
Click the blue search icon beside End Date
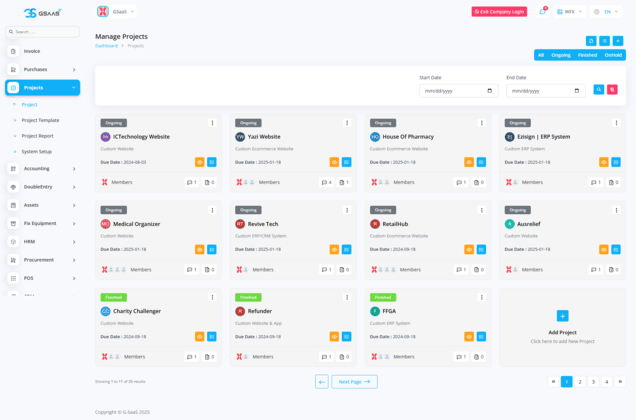[x=599, y=90]
